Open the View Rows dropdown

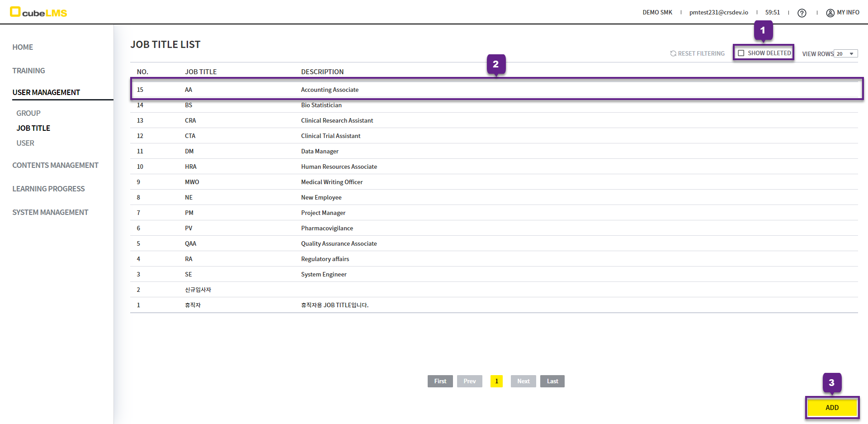coord(845,54)
